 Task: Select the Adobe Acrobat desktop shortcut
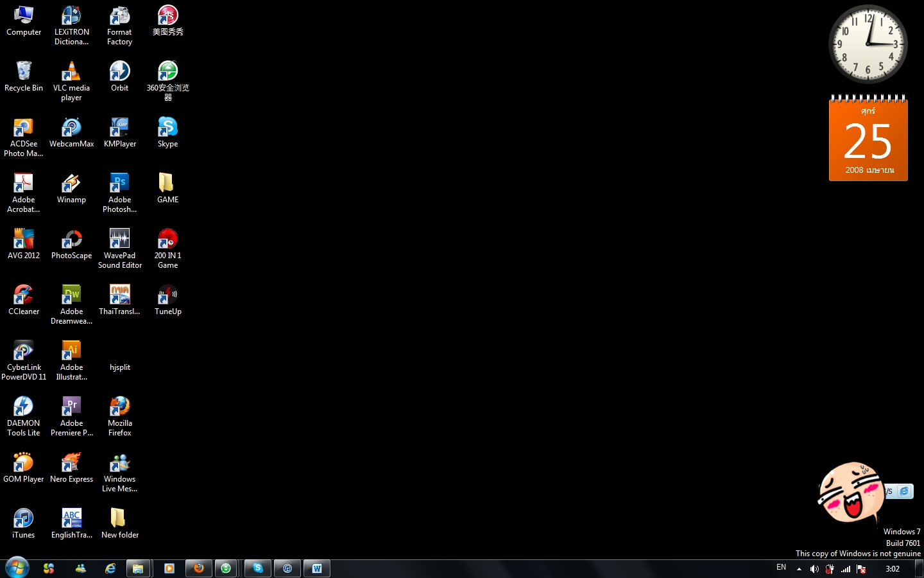24,193
